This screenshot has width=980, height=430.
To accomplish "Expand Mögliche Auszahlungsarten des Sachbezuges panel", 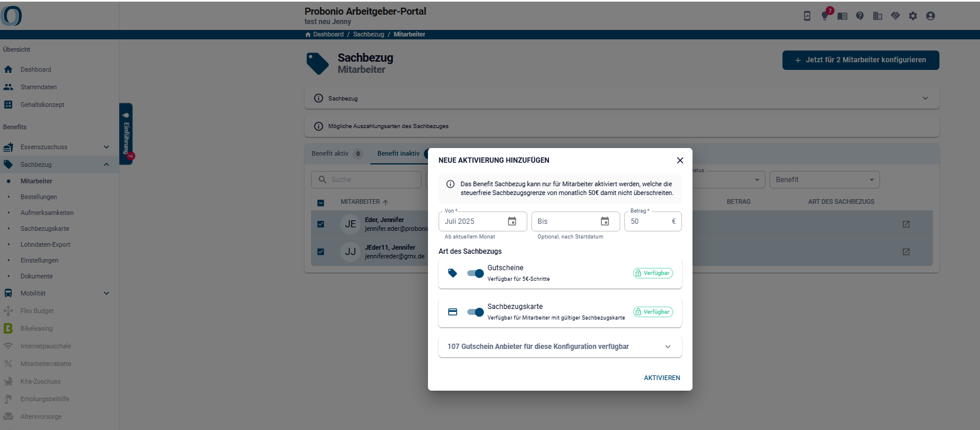I will point(621,126).
